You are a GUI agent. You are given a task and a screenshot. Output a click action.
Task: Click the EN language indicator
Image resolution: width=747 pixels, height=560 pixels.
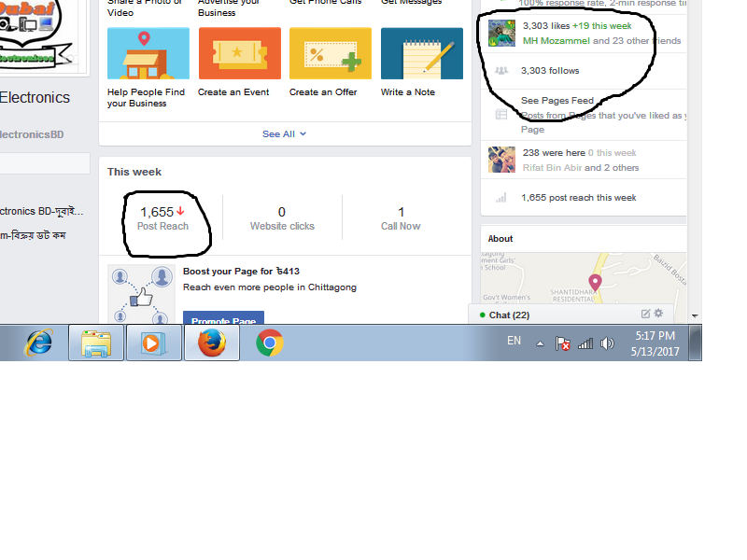[x=514, y=341]
